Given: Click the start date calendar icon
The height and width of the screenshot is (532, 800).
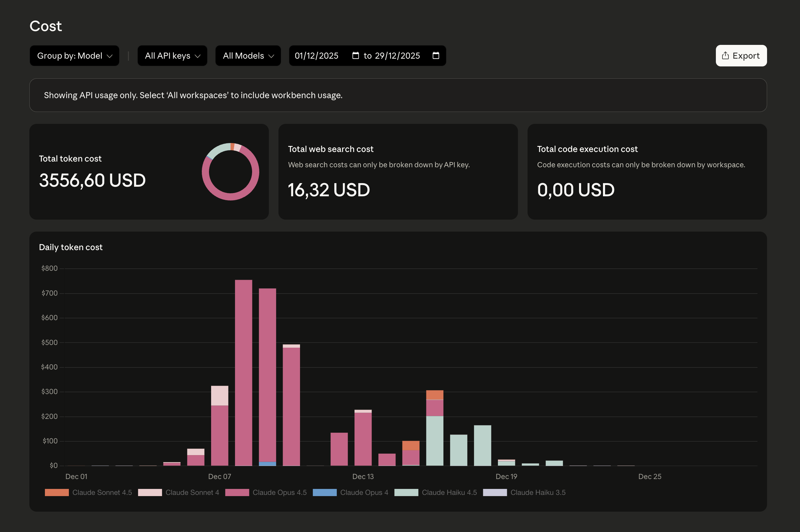Looking at the screenshot, I should pos(355,56).
